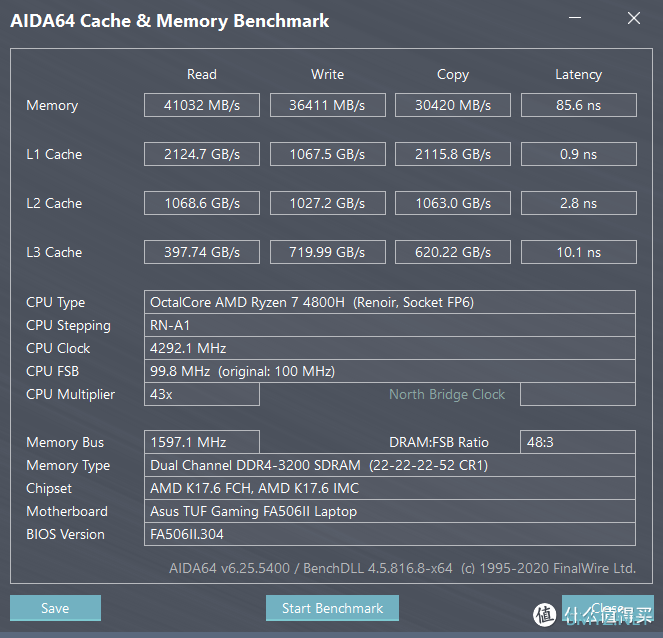The image size is (663, 638).
Task: Click the empty North Bridge Clock field
Action: 578,394
